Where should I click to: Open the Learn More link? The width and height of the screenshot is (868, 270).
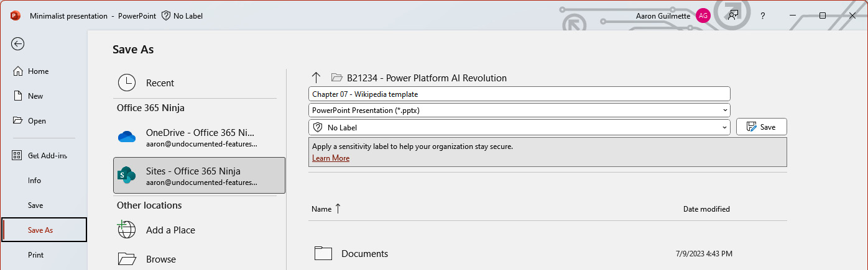tap(331, 158)
